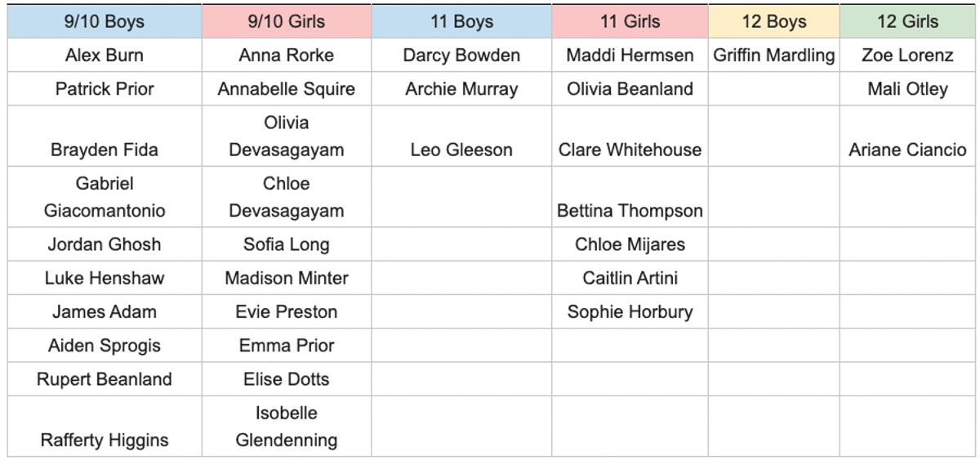
Task: Click the Anna Rorke cell
Action: point(286,56)
